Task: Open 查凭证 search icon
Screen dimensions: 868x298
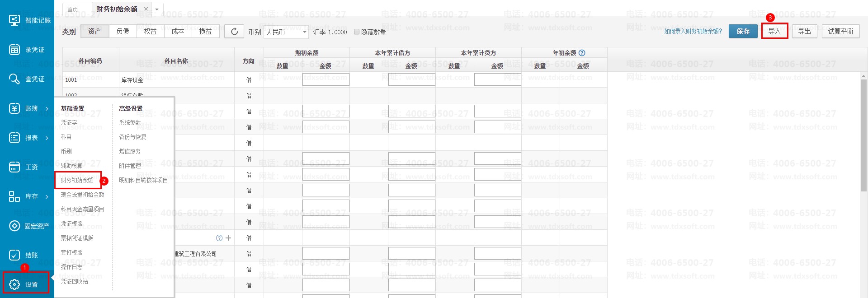Action: click(14, 79)
